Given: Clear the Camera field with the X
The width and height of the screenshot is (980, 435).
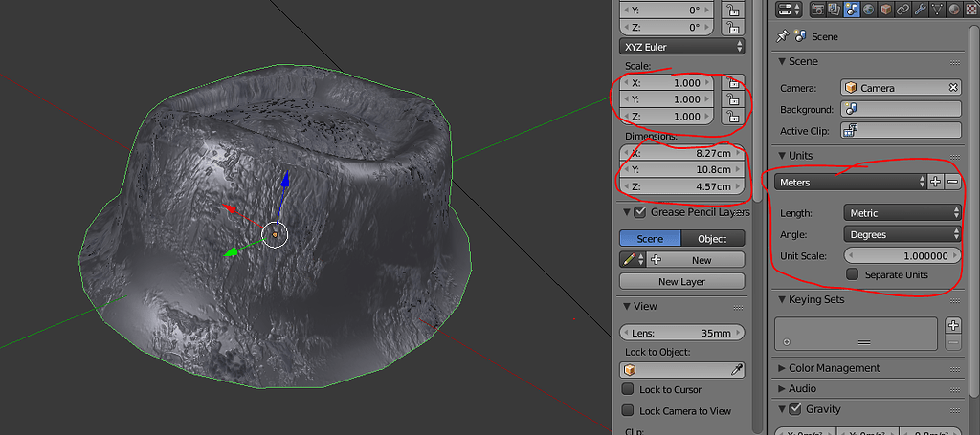Looking at the screenshot, I should 952,88.
